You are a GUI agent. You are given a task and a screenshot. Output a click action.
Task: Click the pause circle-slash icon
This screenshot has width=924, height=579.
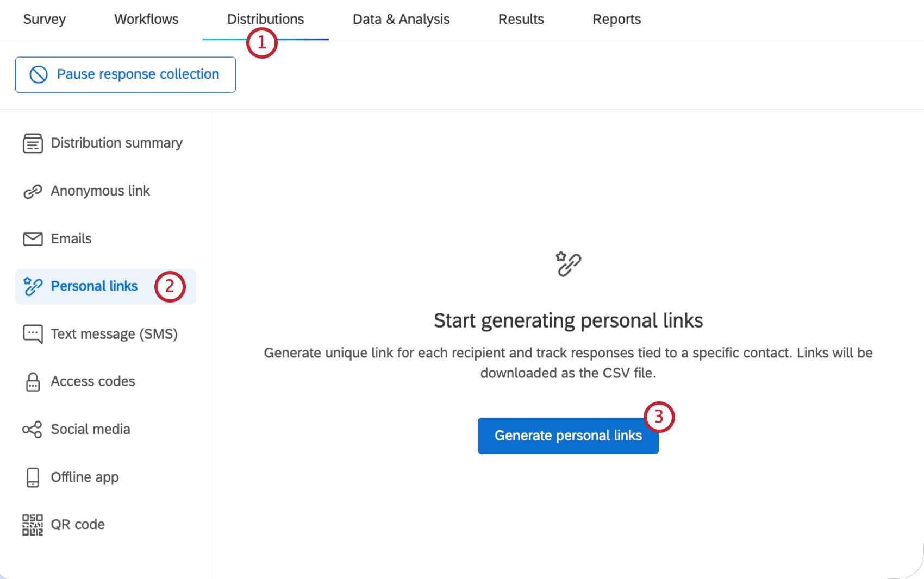tap(39, 74)
